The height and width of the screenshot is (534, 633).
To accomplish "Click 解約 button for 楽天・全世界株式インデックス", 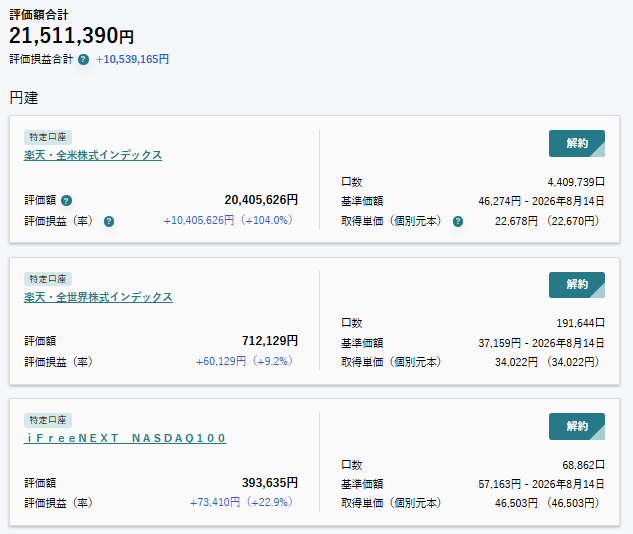I will click(x=576, y=285).
